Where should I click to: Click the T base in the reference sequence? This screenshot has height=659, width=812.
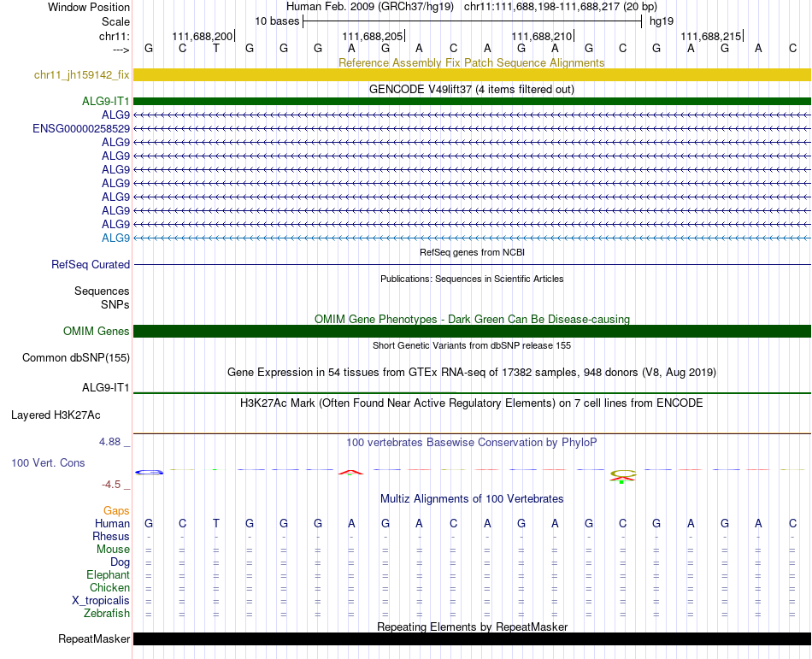pos(216,48)
